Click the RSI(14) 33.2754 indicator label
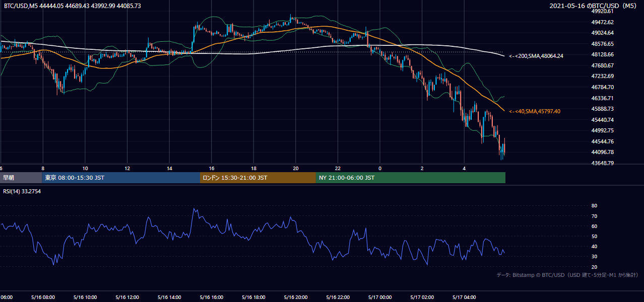Viewport: 644px width, 302px height. tap(22, 191)
